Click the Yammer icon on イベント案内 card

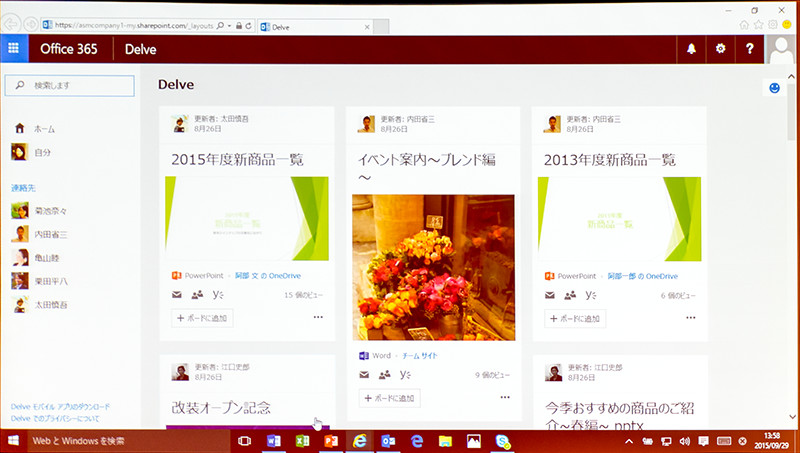click(x=405, y=374)
